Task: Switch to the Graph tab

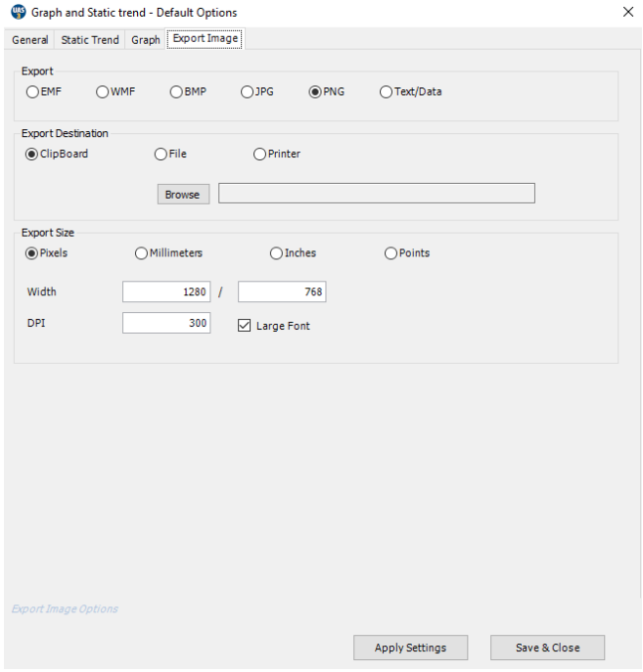Action: click(146, 40)
